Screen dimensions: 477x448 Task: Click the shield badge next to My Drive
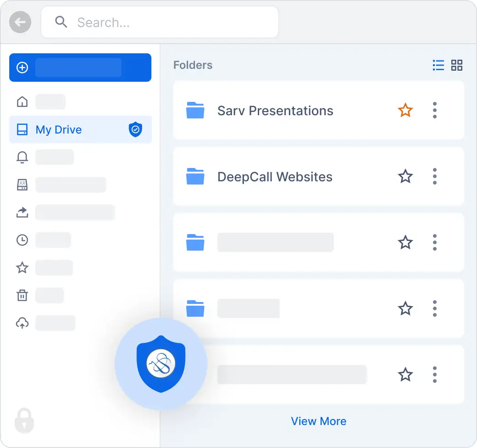pyautogui.click(x=135, y=129)
